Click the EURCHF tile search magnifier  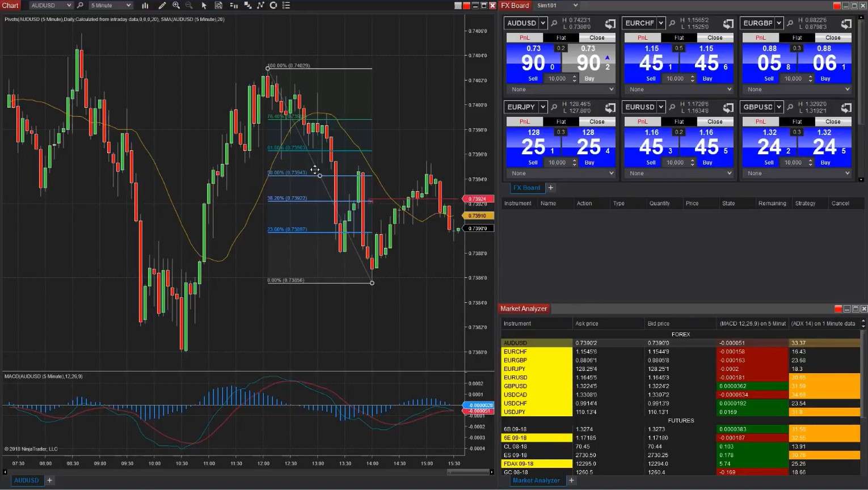tap(672, 23)
